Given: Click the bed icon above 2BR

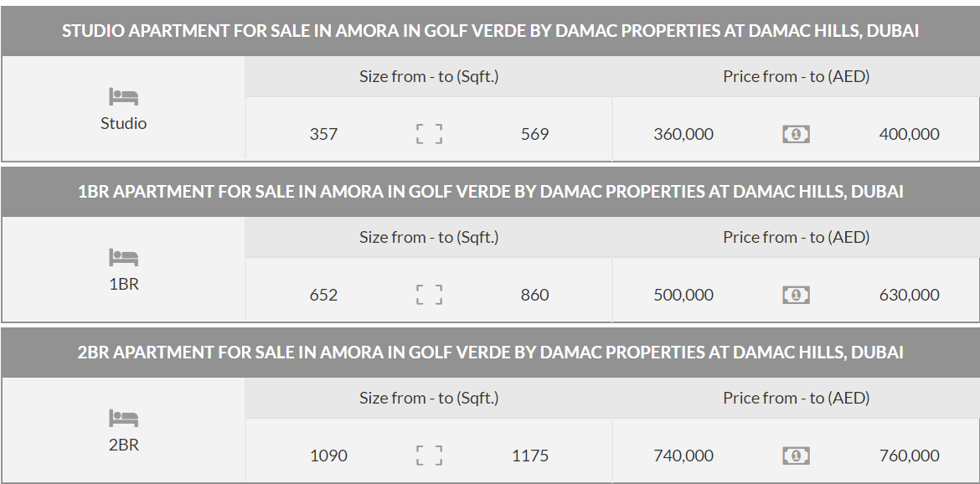Looking at the screenshot, I should 123,419.
